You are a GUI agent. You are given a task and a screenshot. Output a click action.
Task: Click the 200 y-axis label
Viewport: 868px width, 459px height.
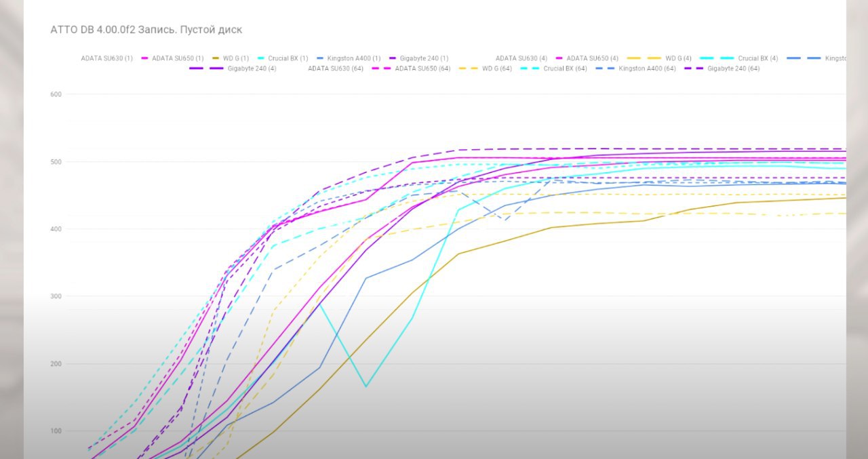56,364
